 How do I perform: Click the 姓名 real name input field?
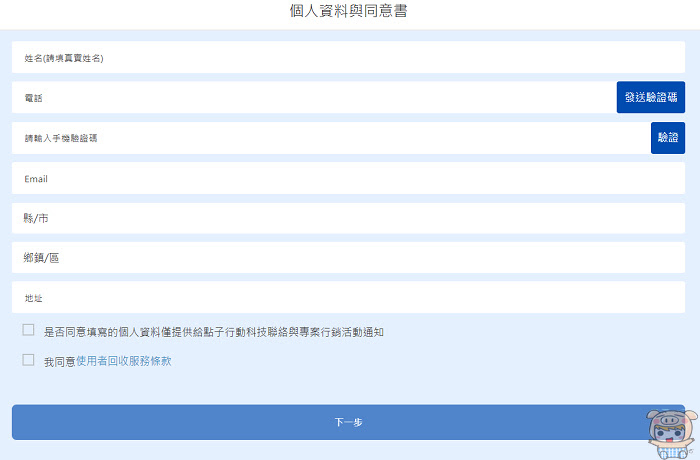point(348,57)
